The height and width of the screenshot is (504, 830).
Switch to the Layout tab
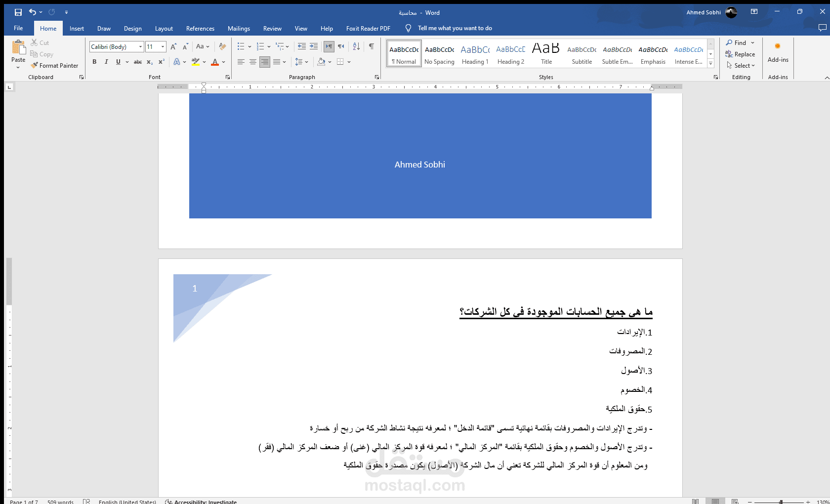pyautogui.click(x=164, y=29)
